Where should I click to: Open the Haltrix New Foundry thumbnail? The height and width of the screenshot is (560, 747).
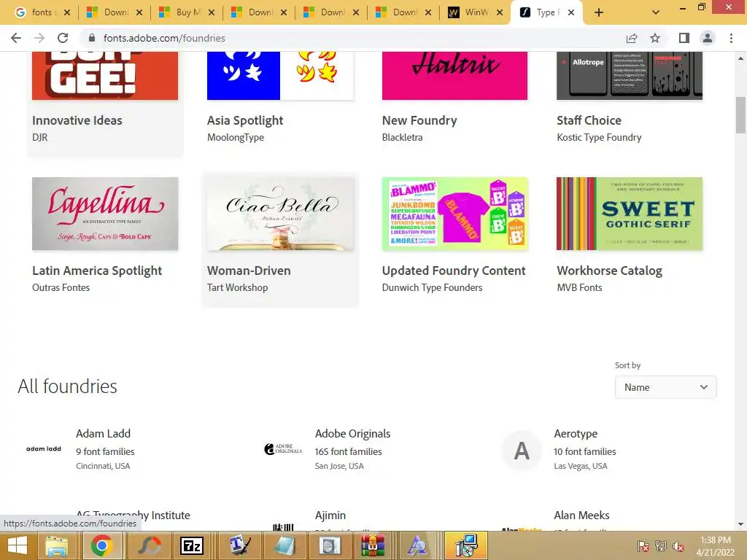[x=454, y=76]
